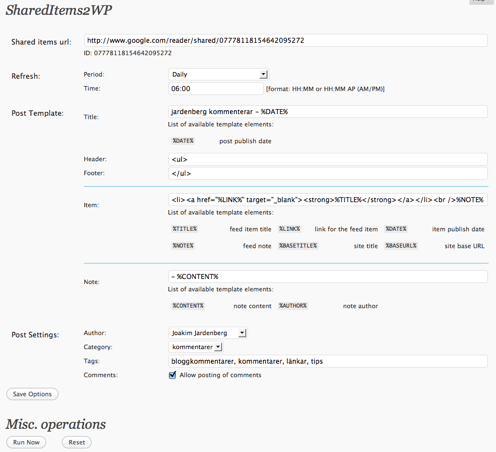Click the Tags input field

pos(328,361)
